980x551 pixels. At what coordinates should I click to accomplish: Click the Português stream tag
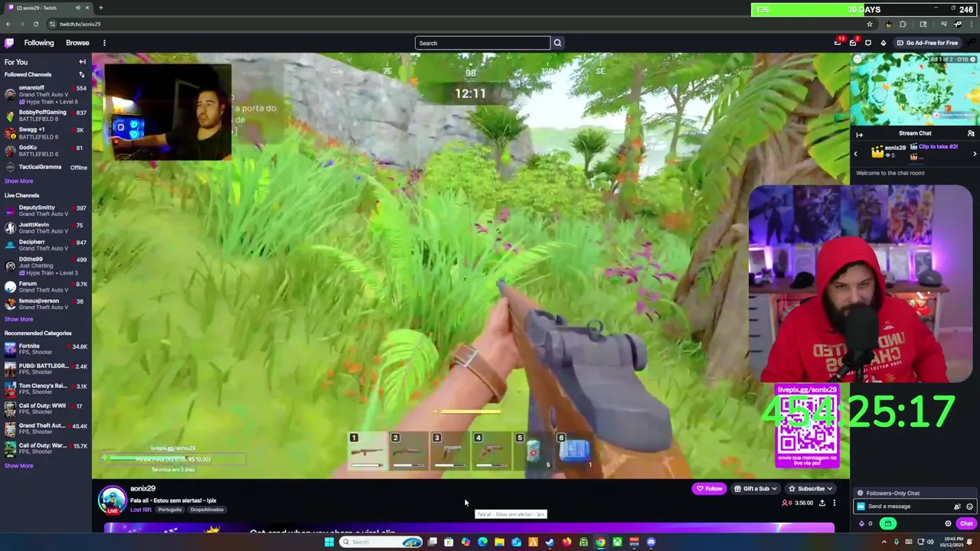170,510
